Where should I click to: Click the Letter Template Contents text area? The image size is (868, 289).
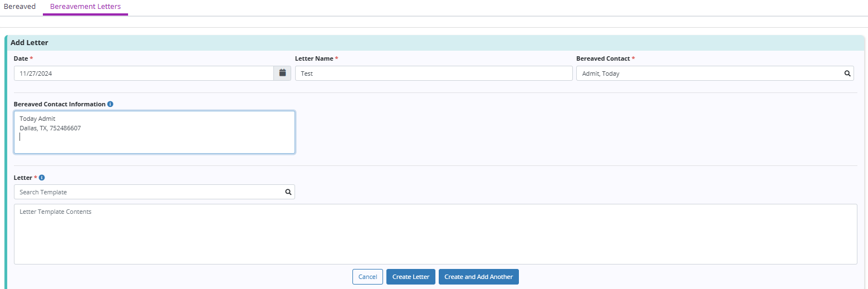pyautogui.click(x=435, y=234)
